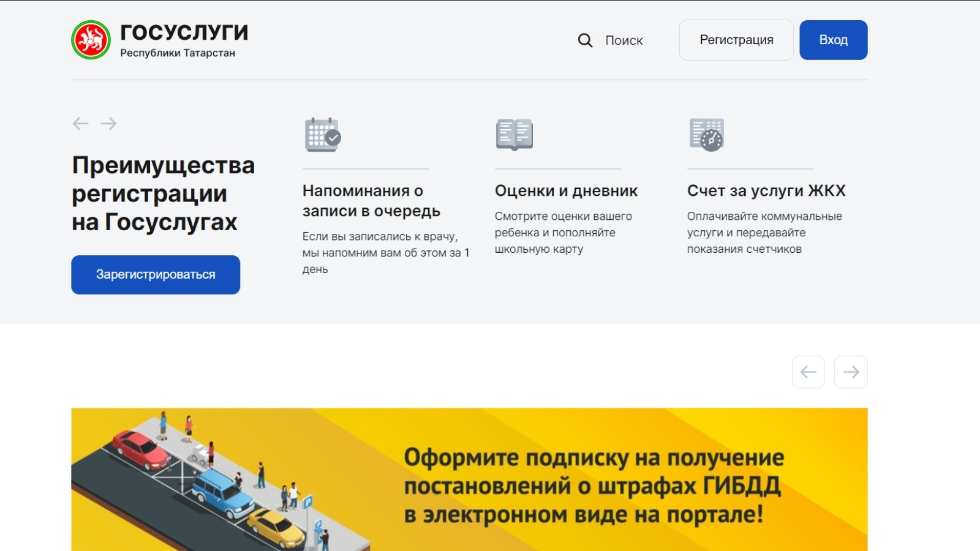Go to next advantage with right arrow
The width and height of the screenshot is (980, 551).
pyautogui.click(x=108, y=124)
